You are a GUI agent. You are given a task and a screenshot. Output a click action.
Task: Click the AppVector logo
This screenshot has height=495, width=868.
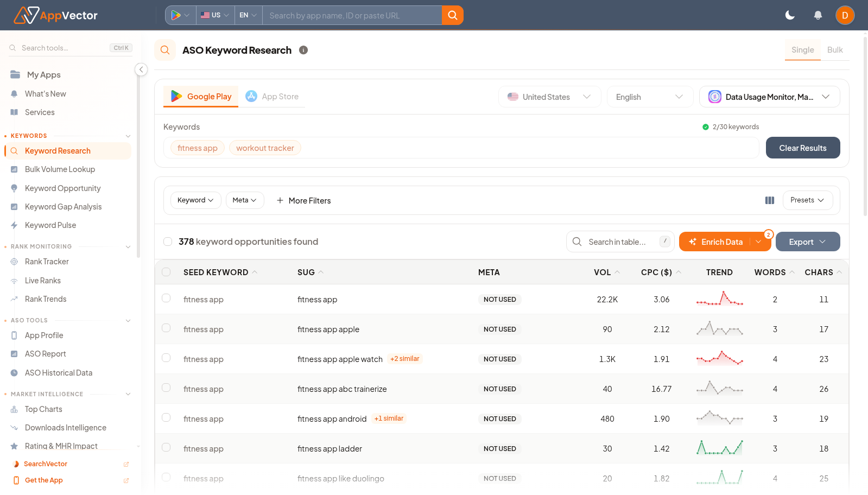tap(55, 15)
